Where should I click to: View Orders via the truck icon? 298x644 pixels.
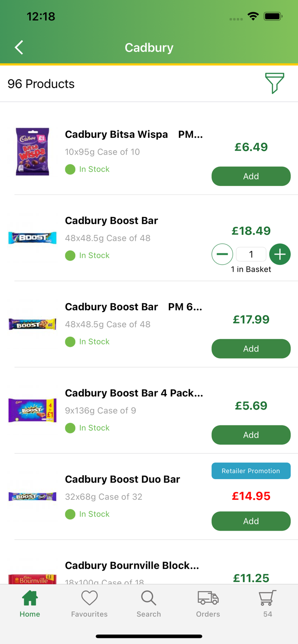(208, 604)
